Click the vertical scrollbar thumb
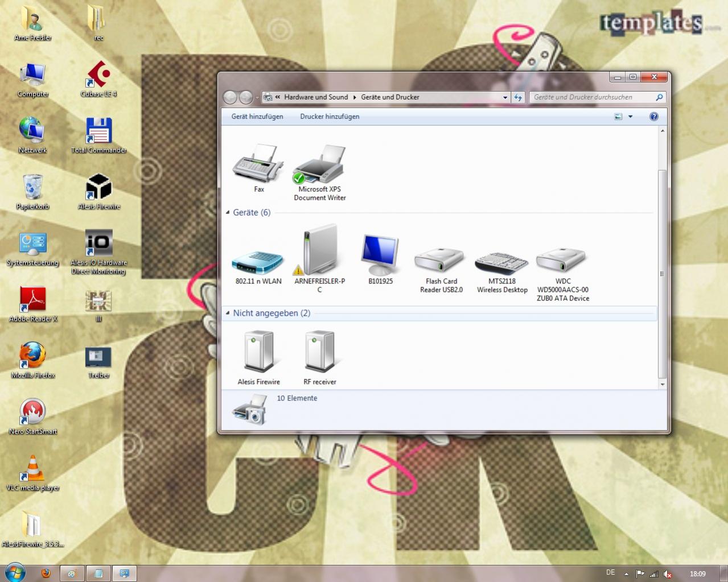 [663, 274]
